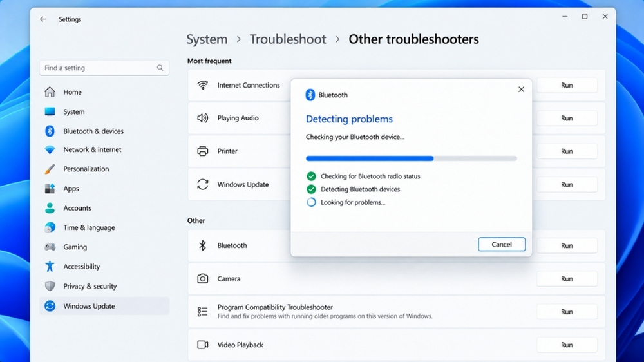
Task: Close the Bluetooth troubleshooter dialog
Action: [521, 89]
